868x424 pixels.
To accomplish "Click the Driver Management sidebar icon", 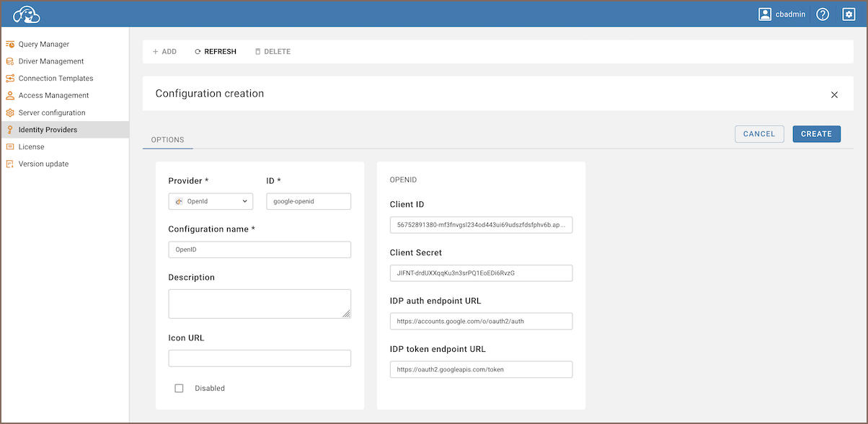I will [10, 61].
